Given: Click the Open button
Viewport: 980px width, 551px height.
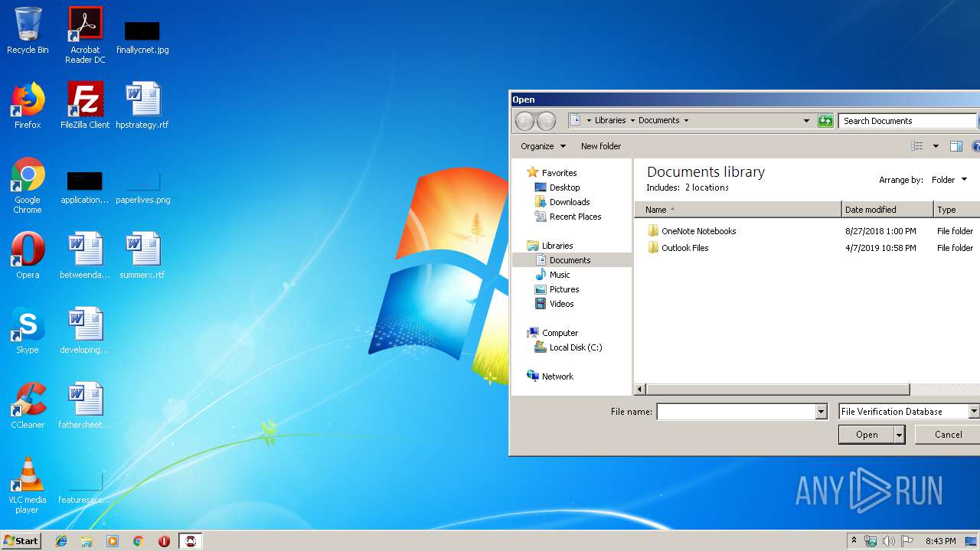Looking at the screenshot, I should pyautogui.click(x=867, y=435).
